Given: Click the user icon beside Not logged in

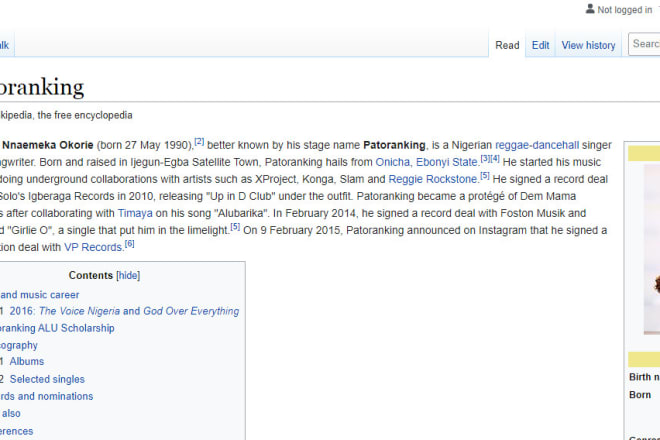Looking at the screenshot, I should 590,9.
